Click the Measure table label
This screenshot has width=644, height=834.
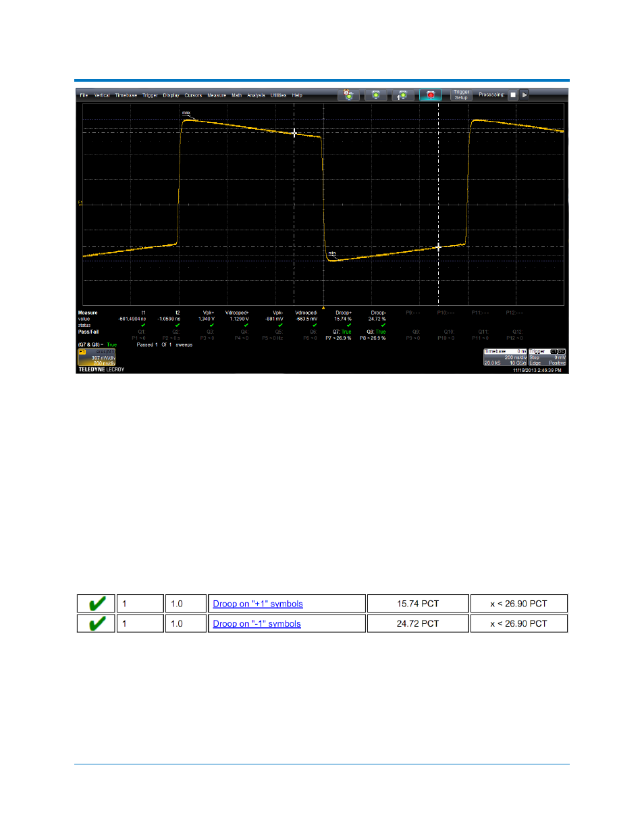click(88, 313)
